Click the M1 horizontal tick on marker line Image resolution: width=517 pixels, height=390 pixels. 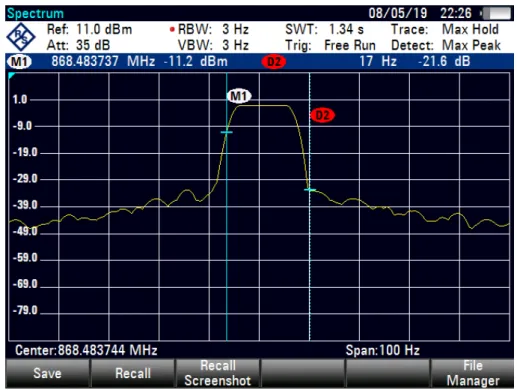pyautogui.click(x=226, y=132)
